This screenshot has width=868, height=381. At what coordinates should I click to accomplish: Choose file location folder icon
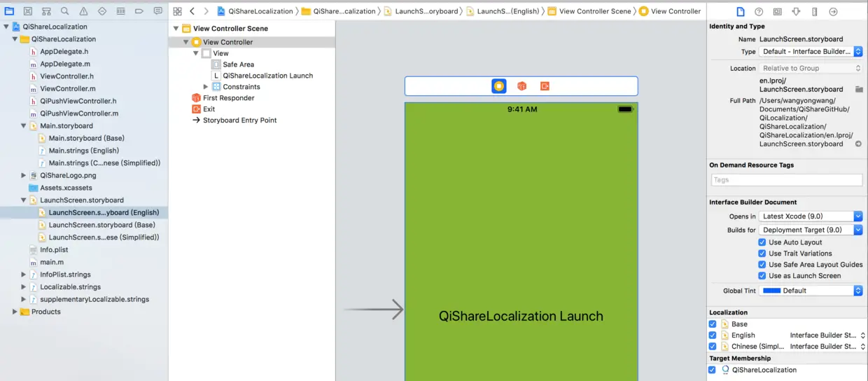(858, 90)
